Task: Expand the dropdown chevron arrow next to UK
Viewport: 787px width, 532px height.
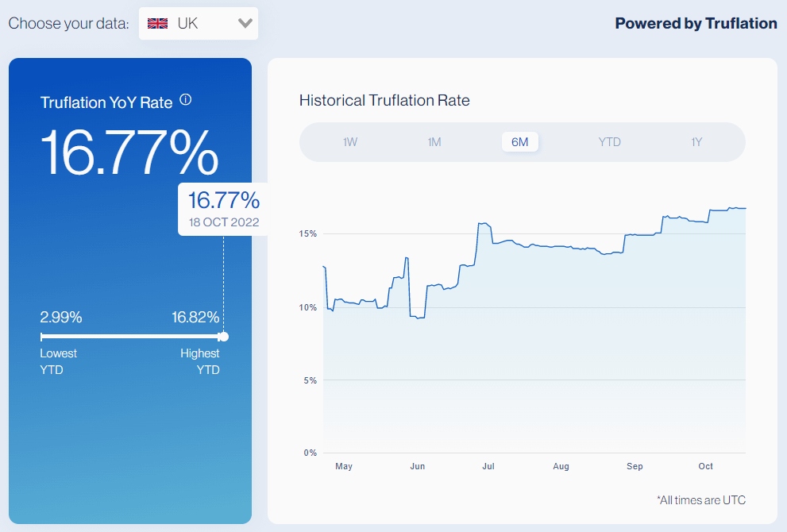Action: click(x=245, y=24)
